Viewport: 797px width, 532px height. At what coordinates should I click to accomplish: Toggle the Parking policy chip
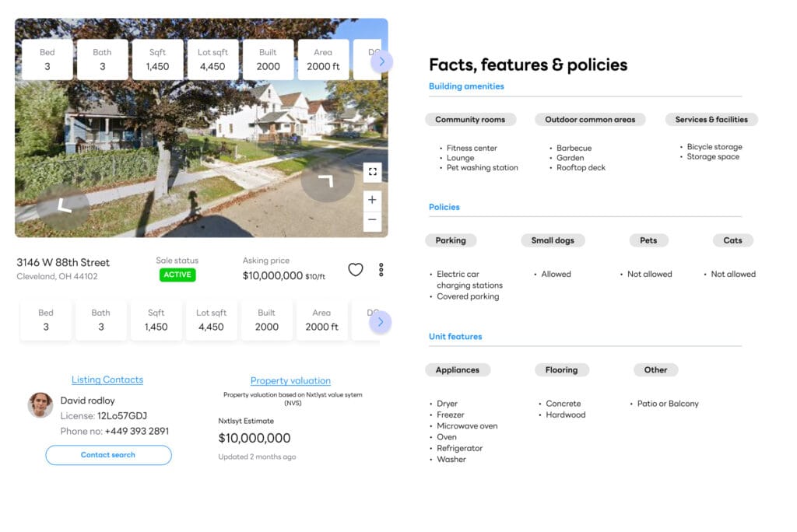point(451,240)
